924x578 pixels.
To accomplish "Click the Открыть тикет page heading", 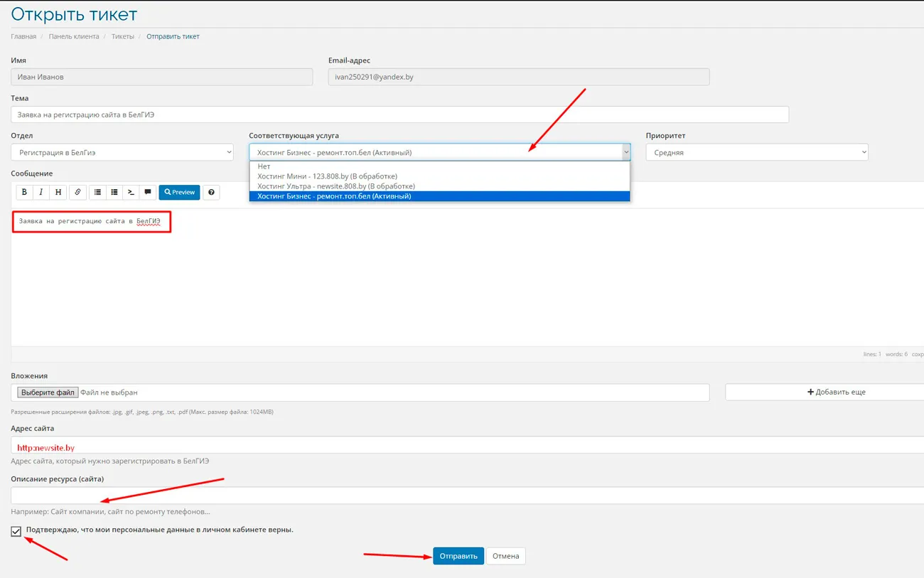I will (x=75, y=14).
